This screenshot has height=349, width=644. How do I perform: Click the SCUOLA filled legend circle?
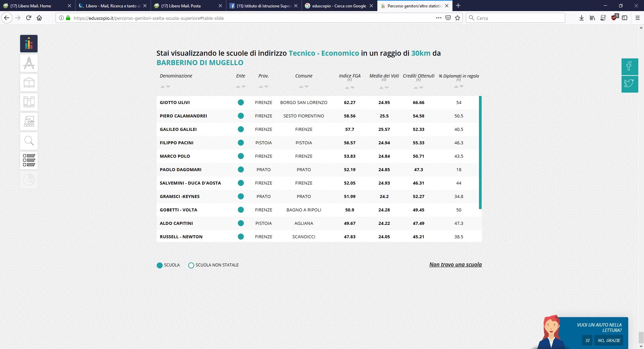point(160,265)
